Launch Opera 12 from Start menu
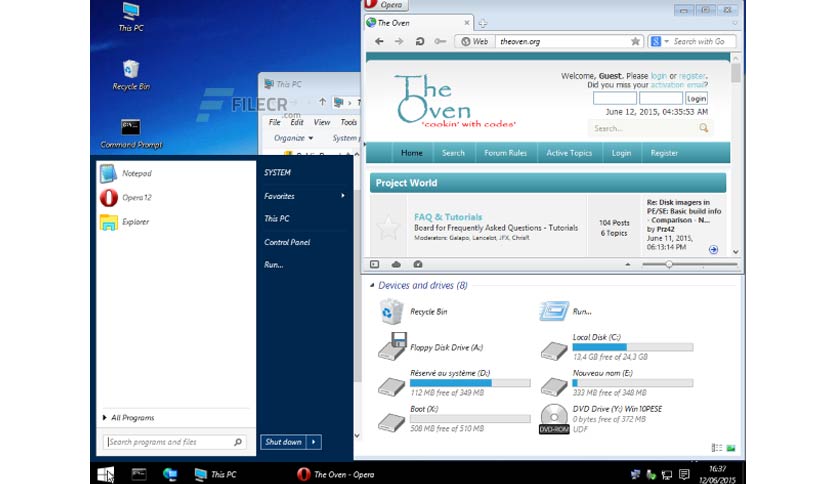 pos(126,197)
